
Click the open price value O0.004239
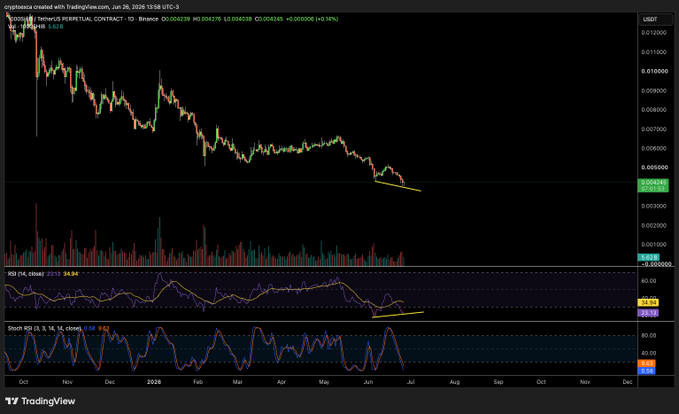point(175,19)
